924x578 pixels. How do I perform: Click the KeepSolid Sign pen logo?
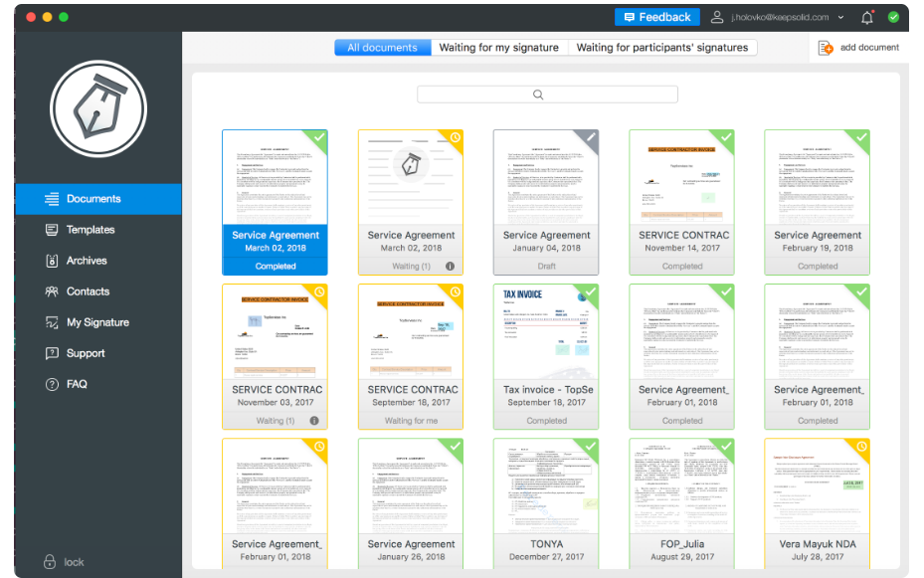(x=98, y=109)
